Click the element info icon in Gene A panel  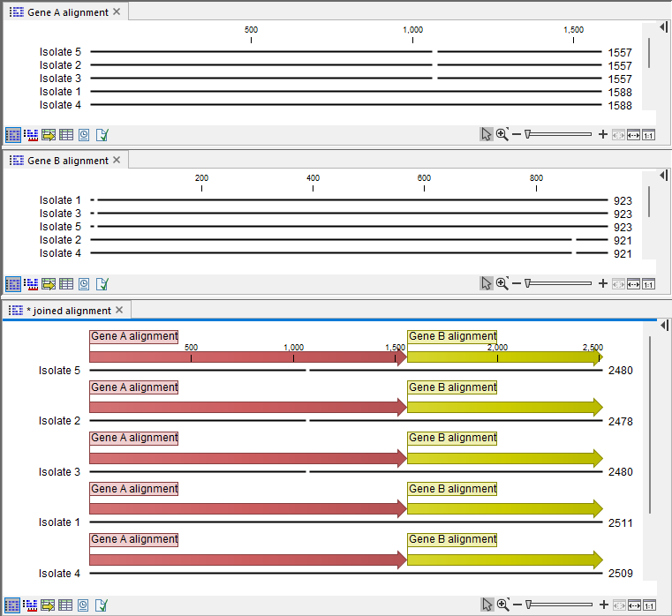[x=102, y=135]
